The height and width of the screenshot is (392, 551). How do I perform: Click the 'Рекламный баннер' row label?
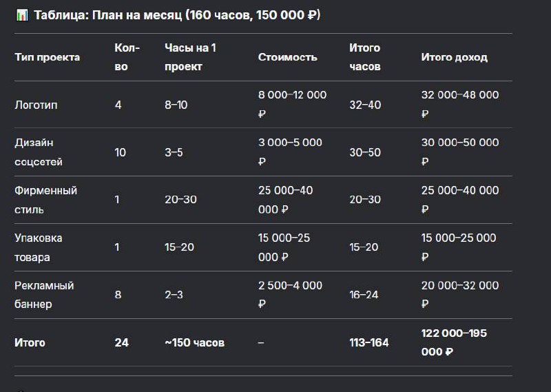44,294
